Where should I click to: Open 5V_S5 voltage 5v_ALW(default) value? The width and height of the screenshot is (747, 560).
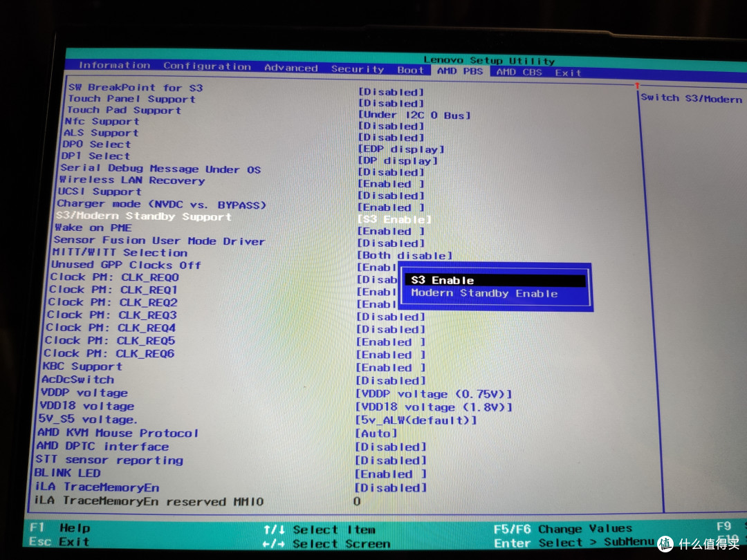416,420
